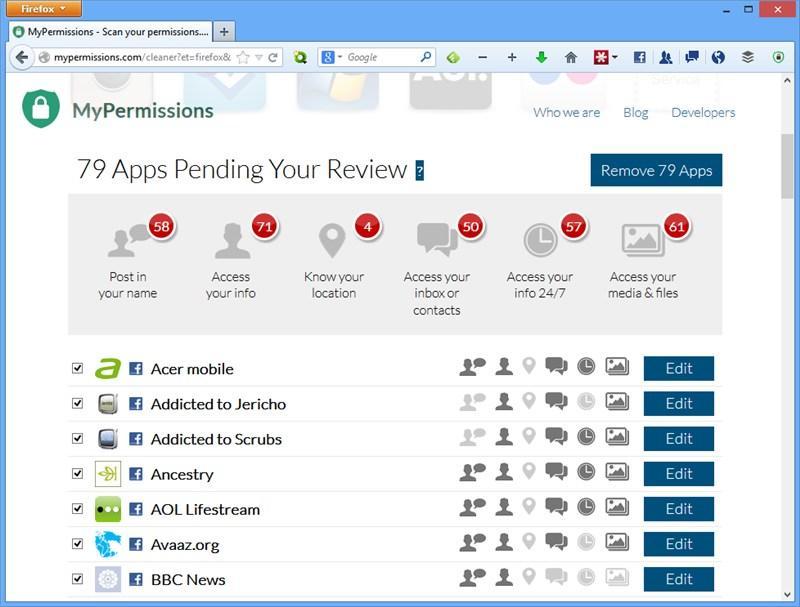
Task: Edit permissions for Addicted to Scrubs
Action: click(679, 439)
